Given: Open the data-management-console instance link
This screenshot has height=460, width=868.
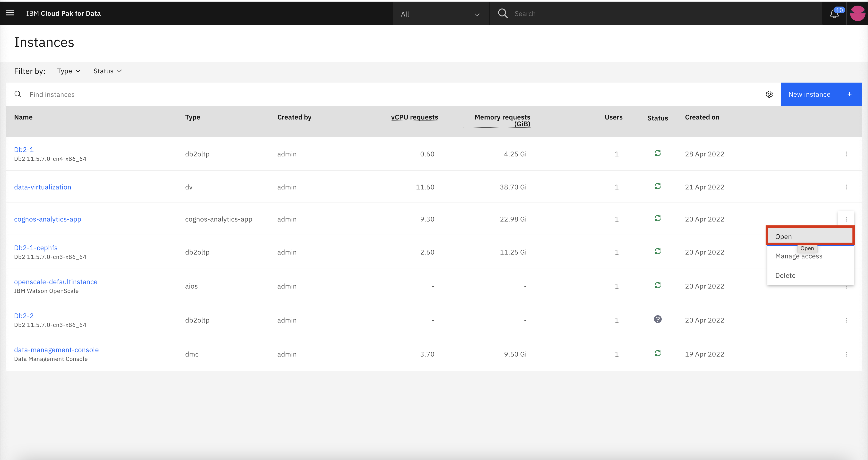Looking at the screenshot, I should [x=56, y=350].
